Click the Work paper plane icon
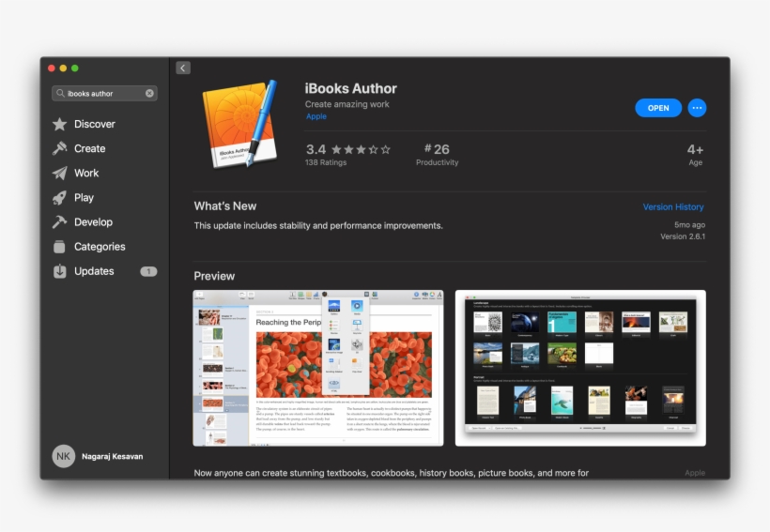Screen dimensions: 770x532 tap(59, 174)
